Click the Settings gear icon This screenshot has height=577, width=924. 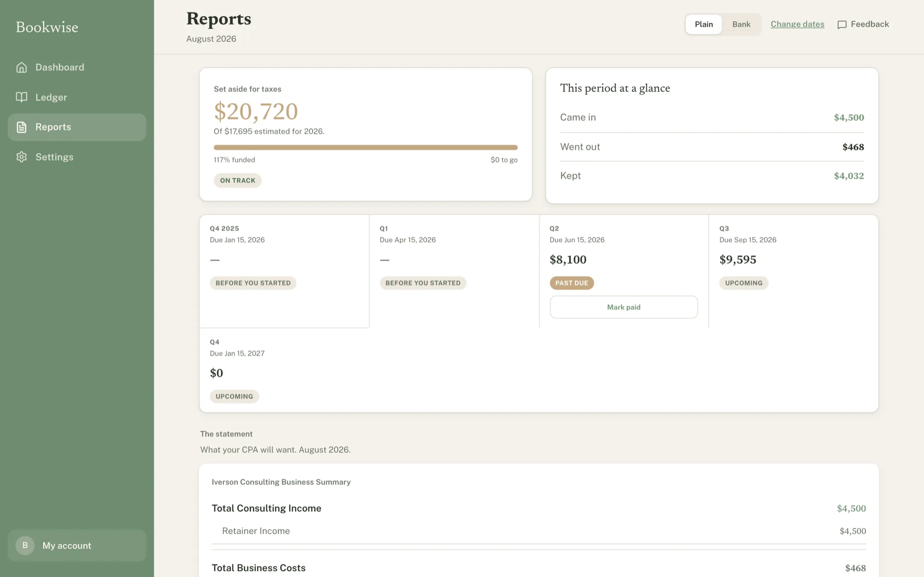[21, 157]
